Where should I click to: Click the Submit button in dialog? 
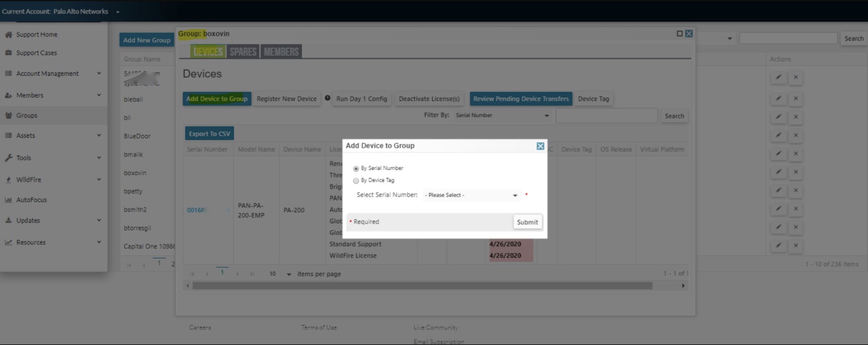coord(527,222)
